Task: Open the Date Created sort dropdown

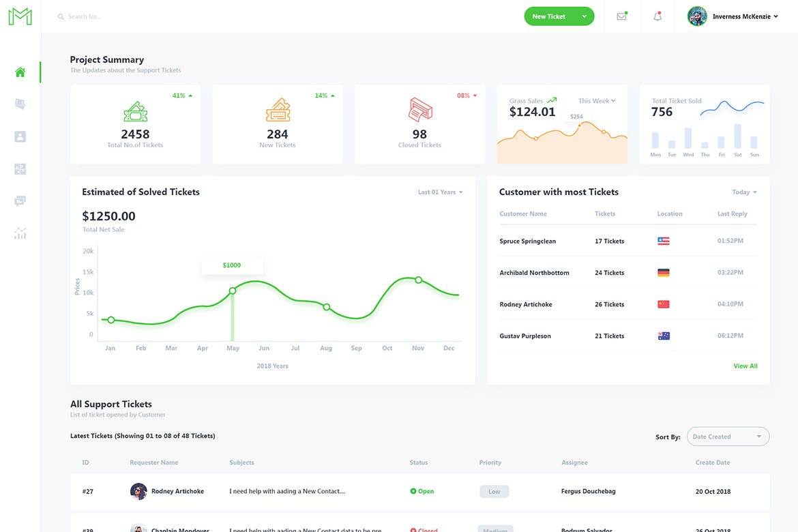Action: tap(728, 437)
